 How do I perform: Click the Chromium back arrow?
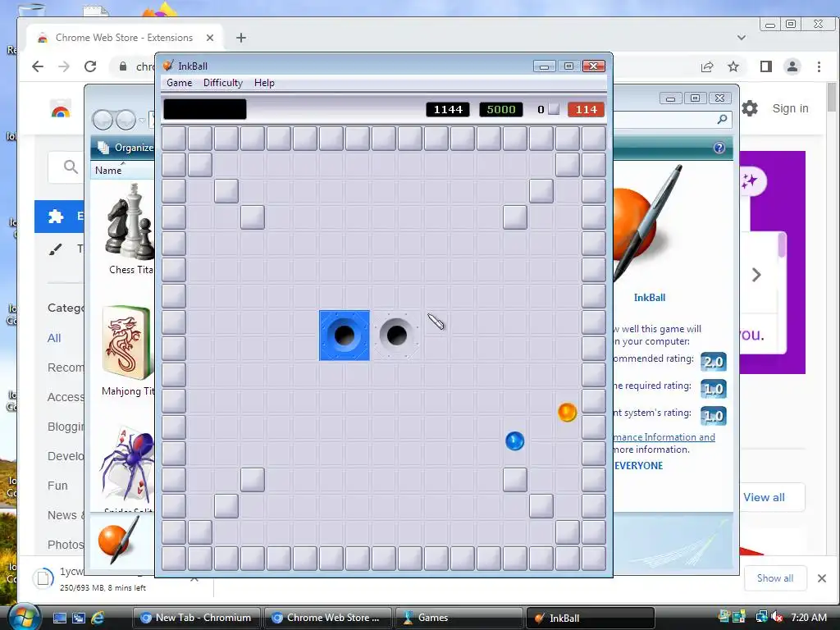(x=38, y=66)
